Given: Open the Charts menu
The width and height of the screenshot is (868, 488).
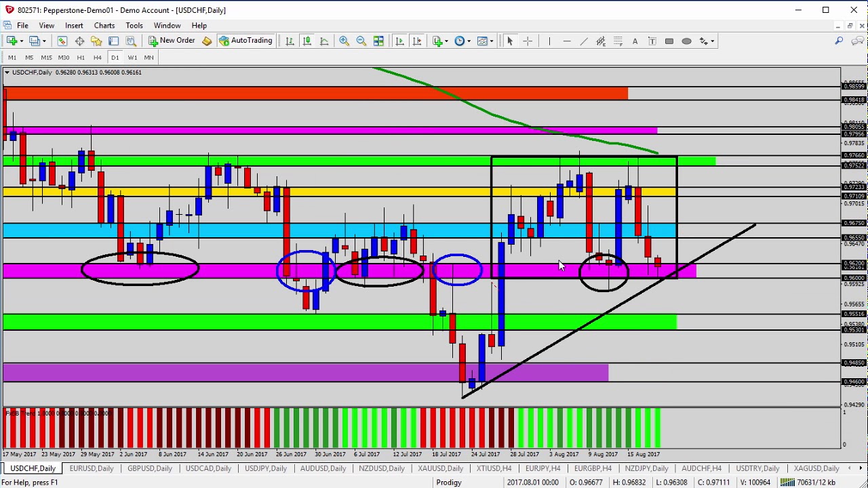Looking at the screenshot, I should pyautogui.click(x=104, y=26).
